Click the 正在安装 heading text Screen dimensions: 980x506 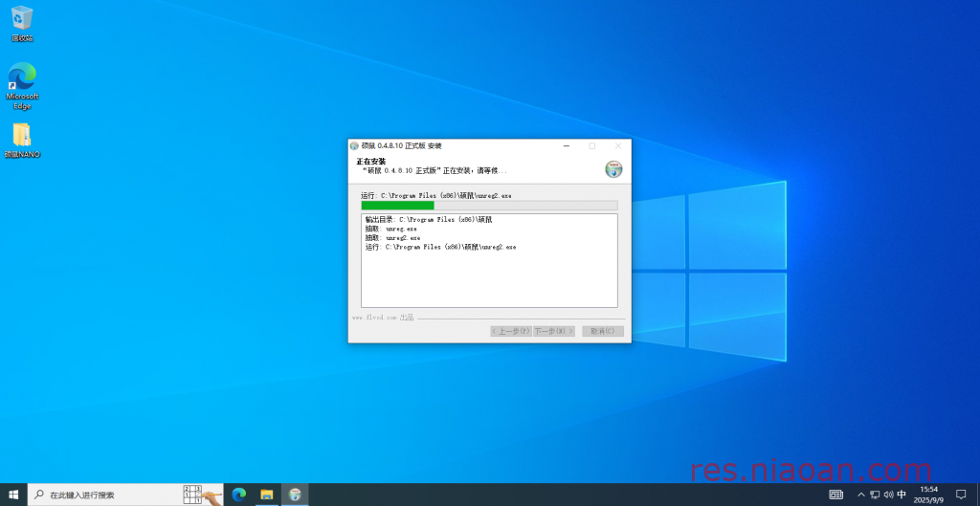371,161
